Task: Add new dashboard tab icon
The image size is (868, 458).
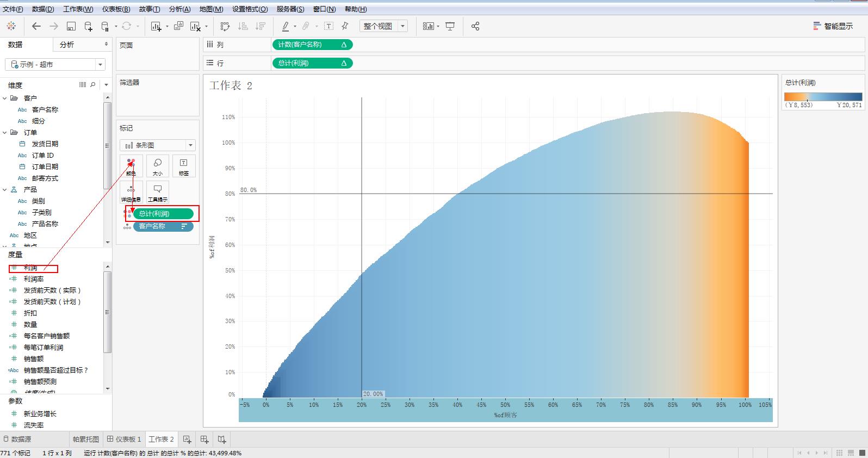Action: tap(204, 439)
